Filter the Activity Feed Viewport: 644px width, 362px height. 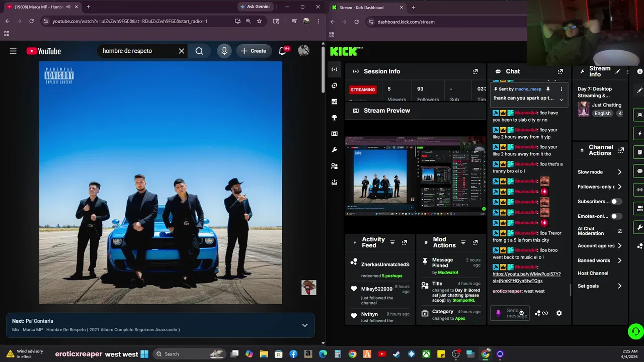[392, 242]
